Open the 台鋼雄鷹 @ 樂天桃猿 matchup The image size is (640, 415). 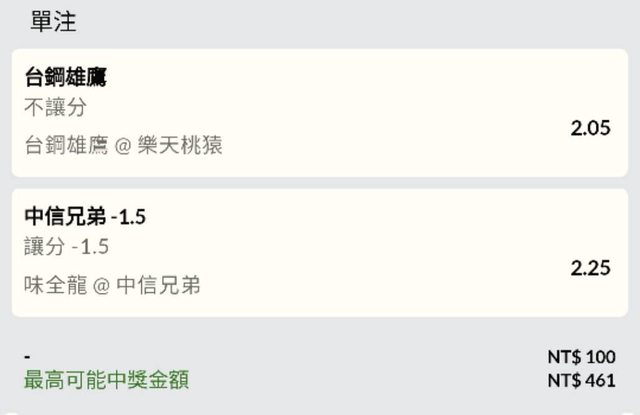(123, 146)
